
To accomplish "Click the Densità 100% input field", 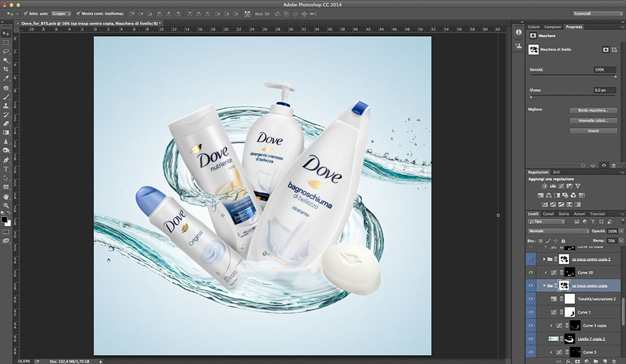I will [604, 69].
